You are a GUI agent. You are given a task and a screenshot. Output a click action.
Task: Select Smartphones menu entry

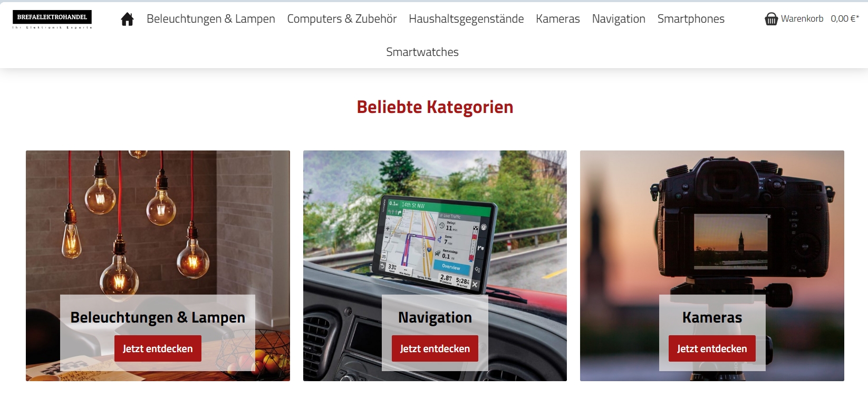point(691,19)
